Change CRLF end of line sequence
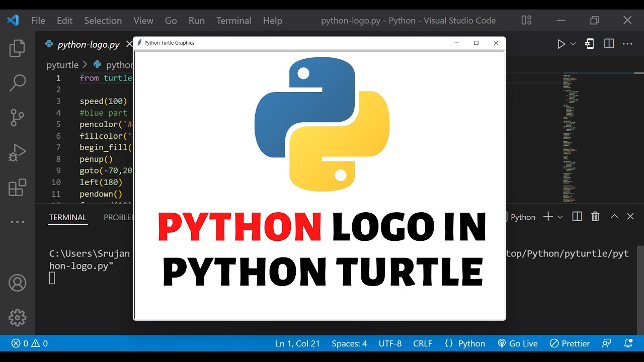The width and height of the screenshot is (644, 362). pyautogui.click(x=423, y=343)
